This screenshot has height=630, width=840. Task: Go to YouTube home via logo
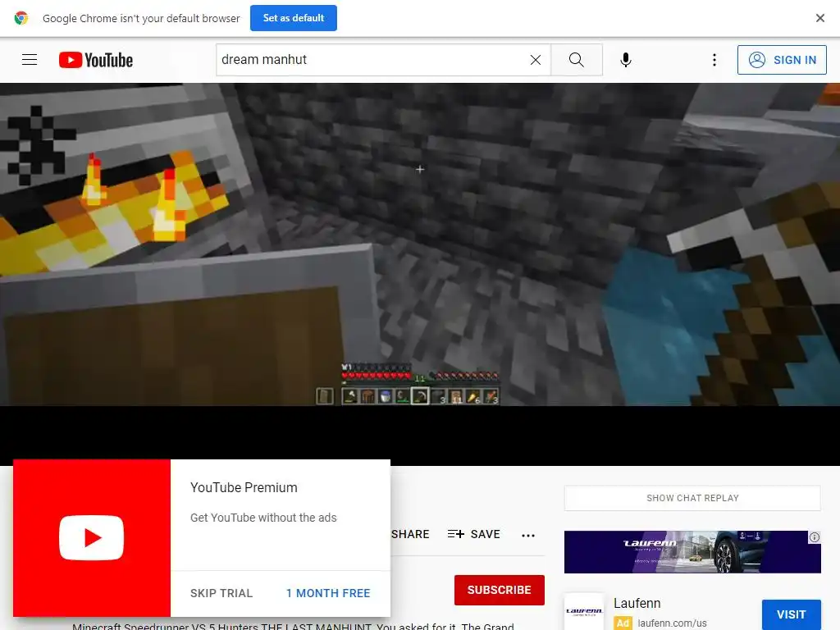tap(96, 60)
